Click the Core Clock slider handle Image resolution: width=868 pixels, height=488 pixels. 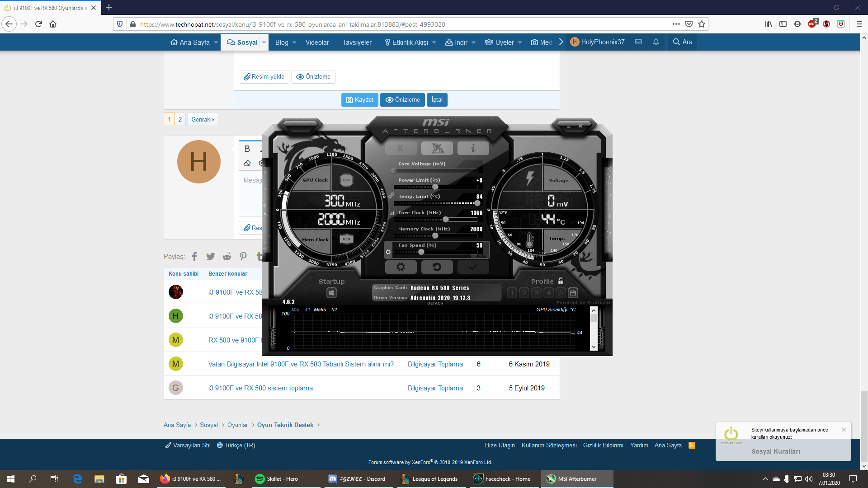pos(446,220)
